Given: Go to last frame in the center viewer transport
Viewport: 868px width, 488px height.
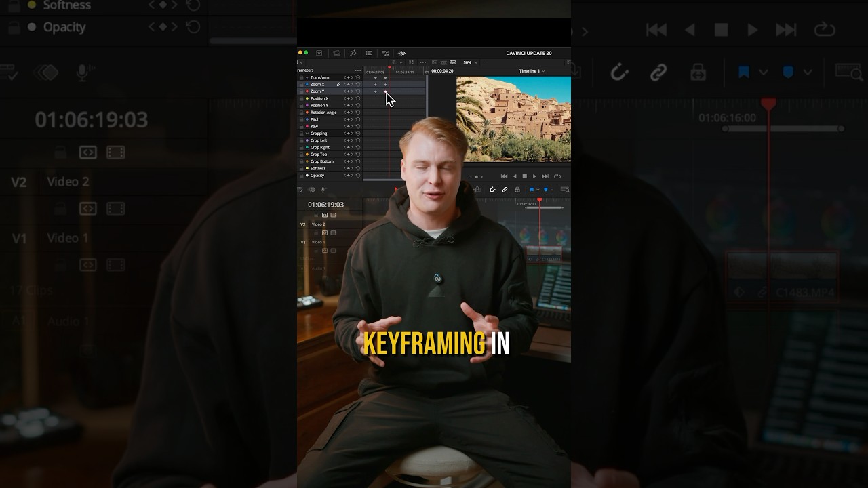Looking at the screenshot, I should pos(545,176).
